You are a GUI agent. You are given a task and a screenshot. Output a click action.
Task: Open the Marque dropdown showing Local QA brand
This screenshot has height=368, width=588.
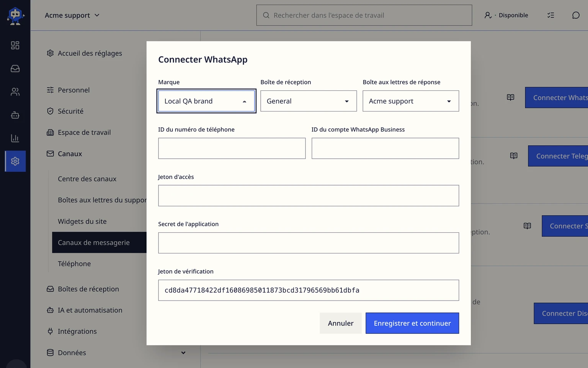(x=206, y=101)
